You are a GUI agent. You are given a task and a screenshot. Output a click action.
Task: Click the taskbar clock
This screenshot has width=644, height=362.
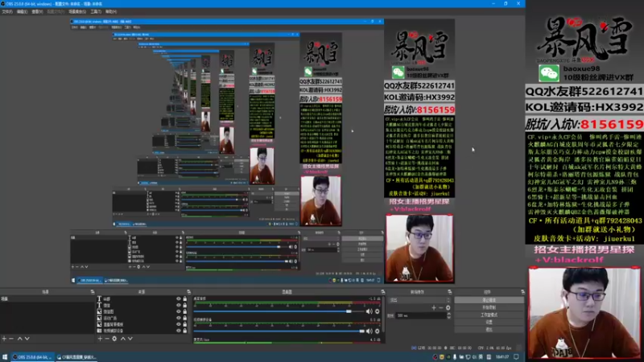point(502,357)
